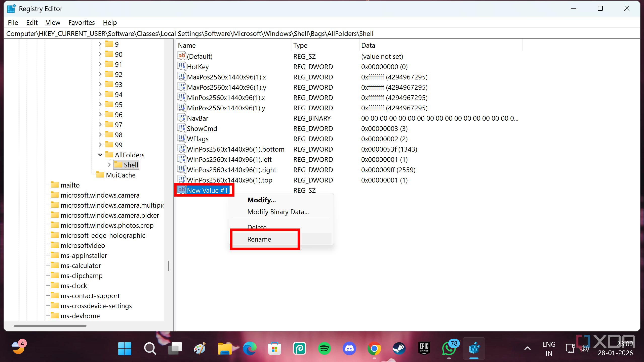
Task: Open the Favorites menu
Action: [82, 23]
